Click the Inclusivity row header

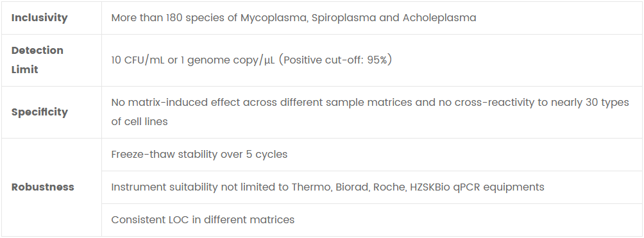tap(51, 18)
